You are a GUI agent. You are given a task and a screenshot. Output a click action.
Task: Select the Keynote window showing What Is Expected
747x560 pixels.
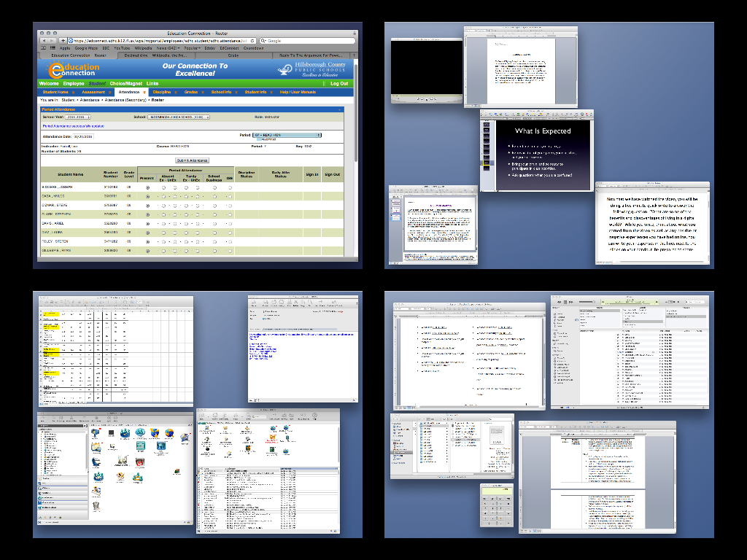537,151
